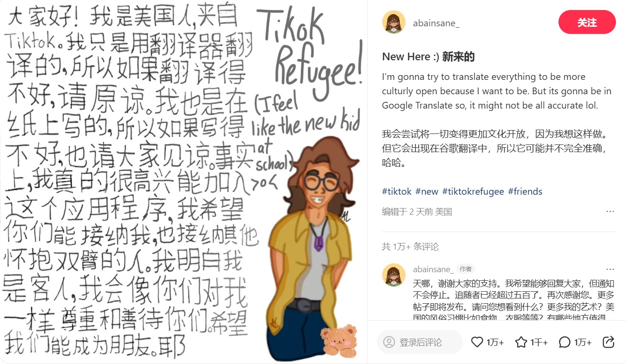The image size is (626, 364).
Task: Click abainsane_ username in header
Action: [x=436, y=23]
